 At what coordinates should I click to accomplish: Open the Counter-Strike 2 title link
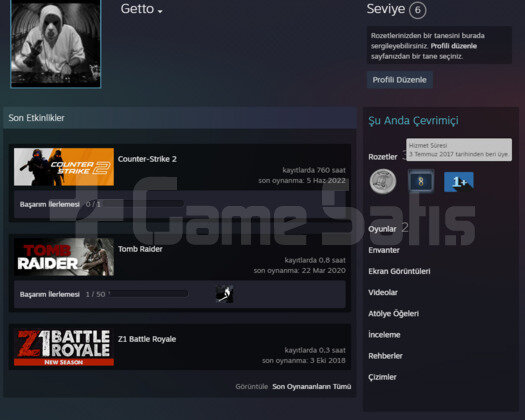click(x=147, y=159)
